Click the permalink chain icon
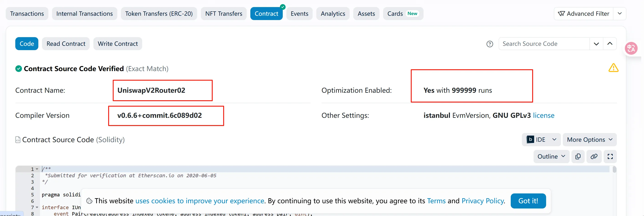Viewport: 644px width, 216px height. tap(594, 157)
